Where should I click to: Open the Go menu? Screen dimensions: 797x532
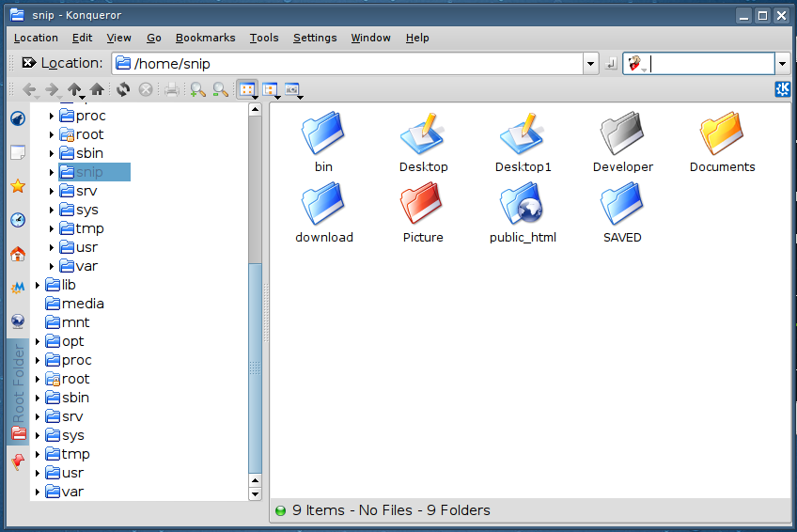point(154,39)
